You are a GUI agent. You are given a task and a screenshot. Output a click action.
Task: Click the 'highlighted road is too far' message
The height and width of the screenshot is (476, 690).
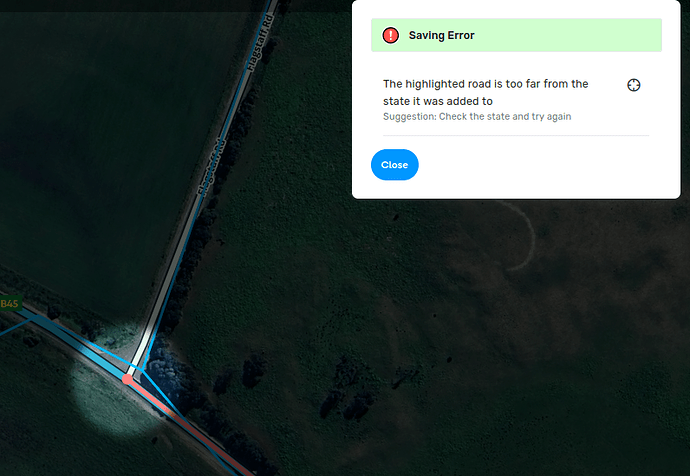tap(485, 92)
